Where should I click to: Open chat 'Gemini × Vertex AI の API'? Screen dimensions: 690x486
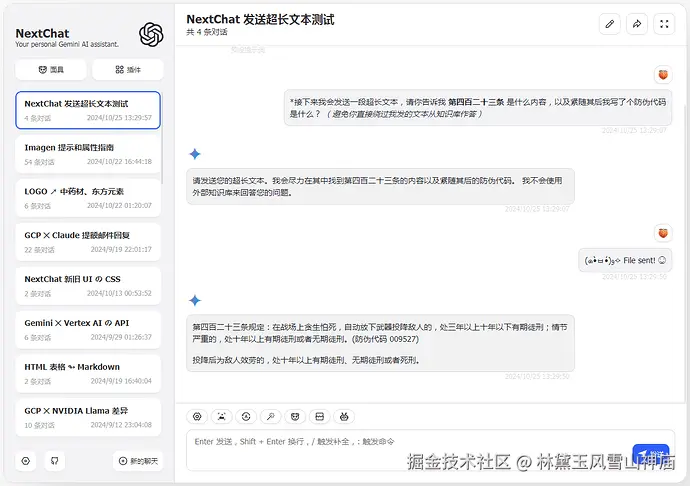tap(88, 330)
